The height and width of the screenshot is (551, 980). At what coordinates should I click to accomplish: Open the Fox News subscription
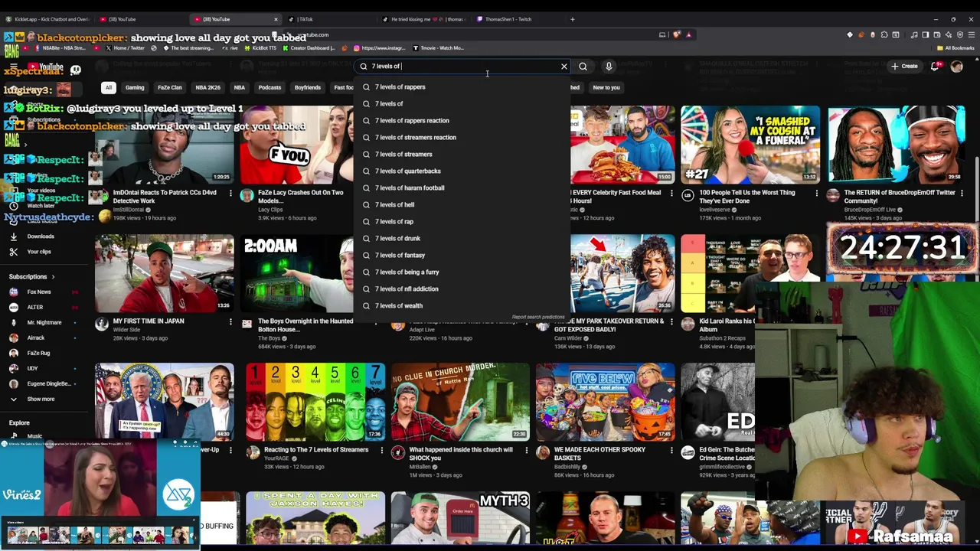(38, 292)
